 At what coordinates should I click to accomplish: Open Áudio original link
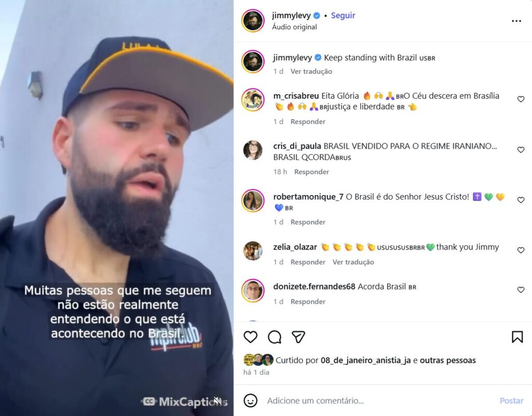(294, 27)
